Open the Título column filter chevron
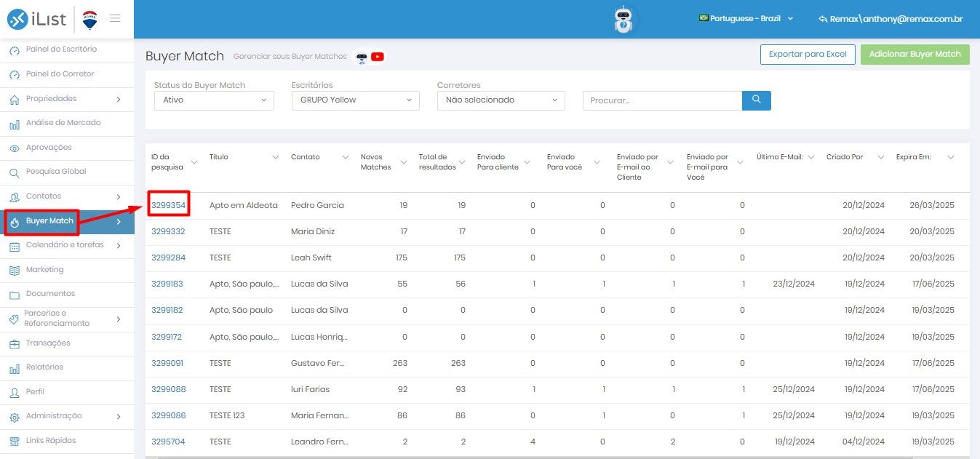980x459 pixels. pos(276,157)
